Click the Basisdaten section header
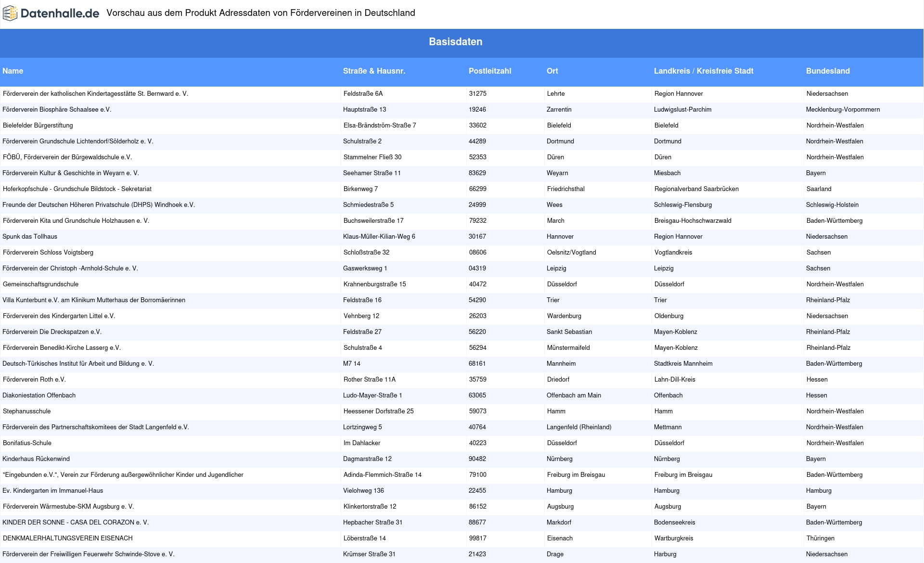 tap(455, 42)
